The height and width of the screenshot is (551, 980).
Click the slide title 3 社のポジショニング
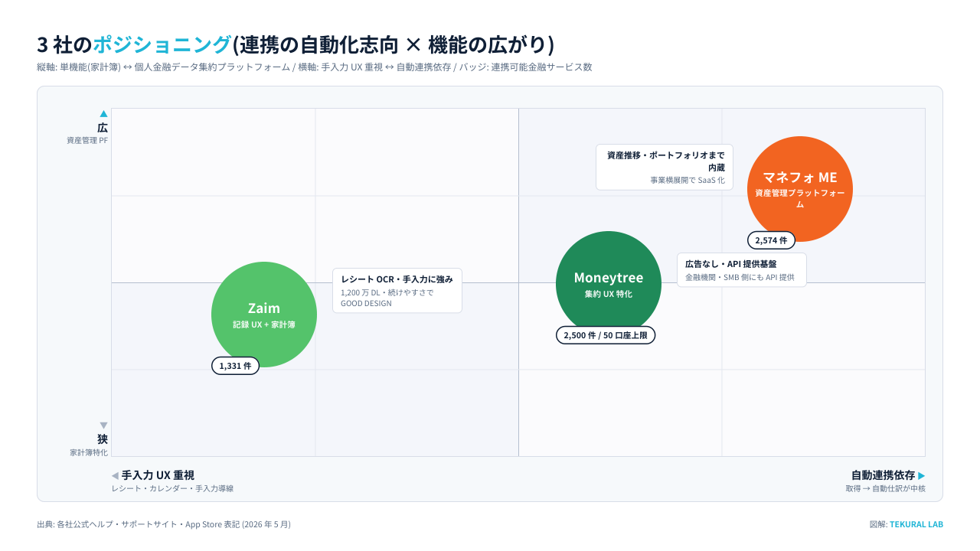[x=296, y=44]
